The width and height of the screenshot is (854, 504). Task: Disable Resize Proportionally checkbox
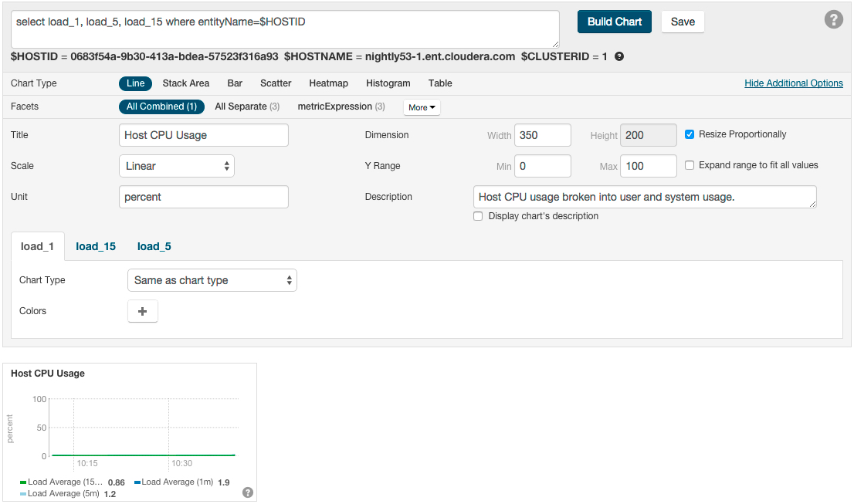tap(690, 134)
